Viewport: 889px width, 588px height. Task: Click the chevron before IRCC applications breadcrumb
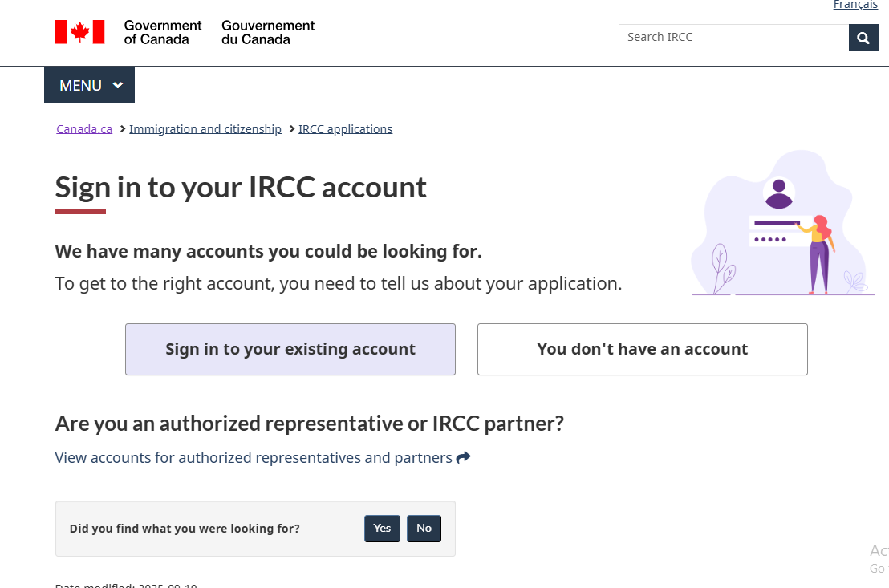(x=292, y=129)
